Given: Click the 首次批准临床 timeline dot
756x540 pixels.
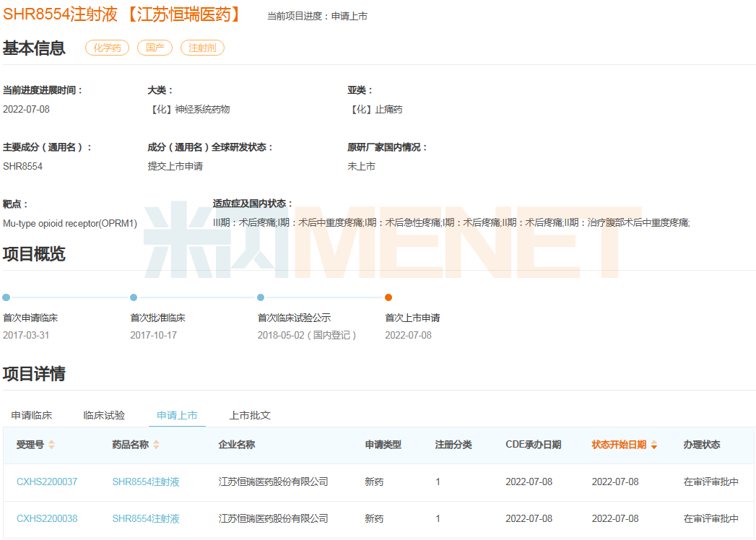Looking at the screenshot, I should 134,297.
